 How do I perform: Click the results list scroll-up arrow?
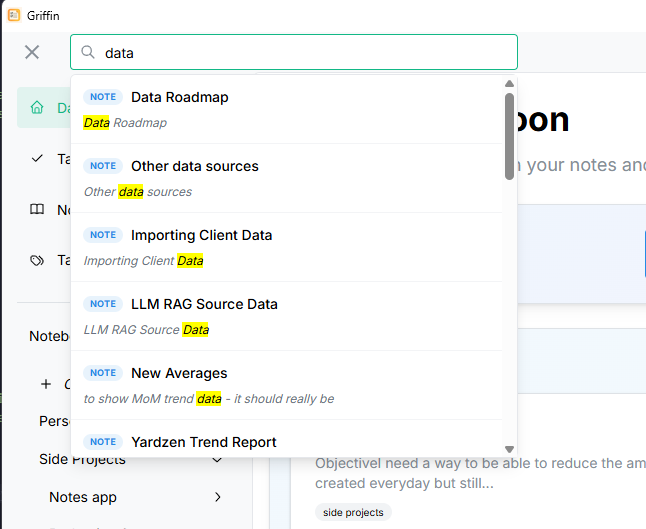pos(509,84)
